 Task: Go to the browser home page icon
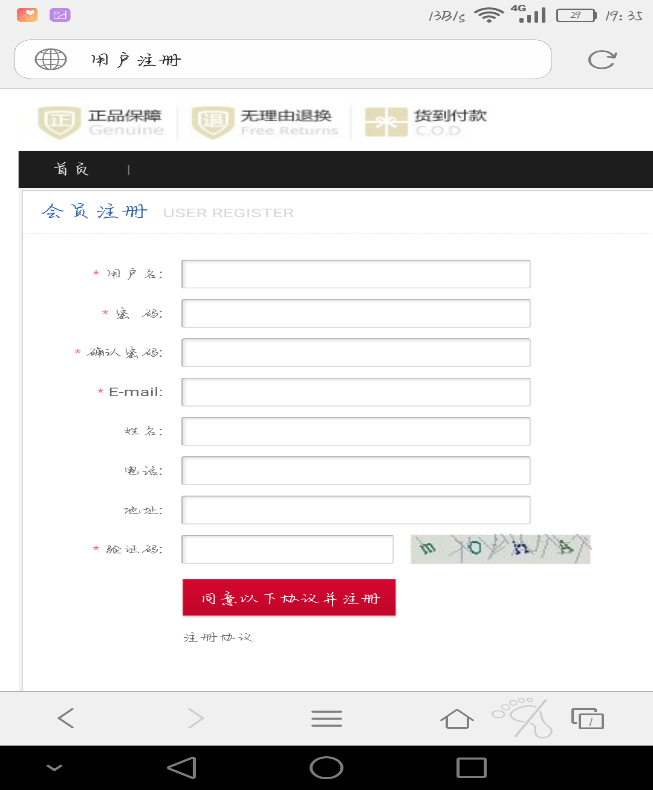coord(457,718)
